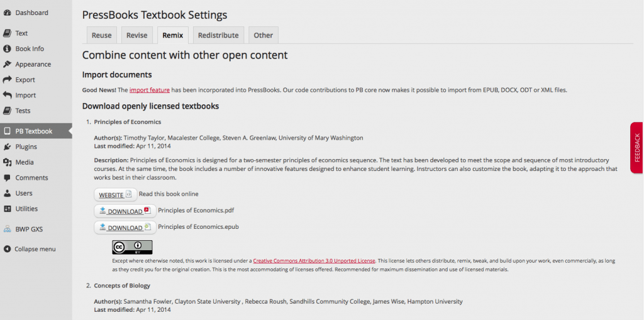The width and height of the screenshot is (644, 320).
Task: Click the Comments speech bubble icon
Action: coord(8,178)
